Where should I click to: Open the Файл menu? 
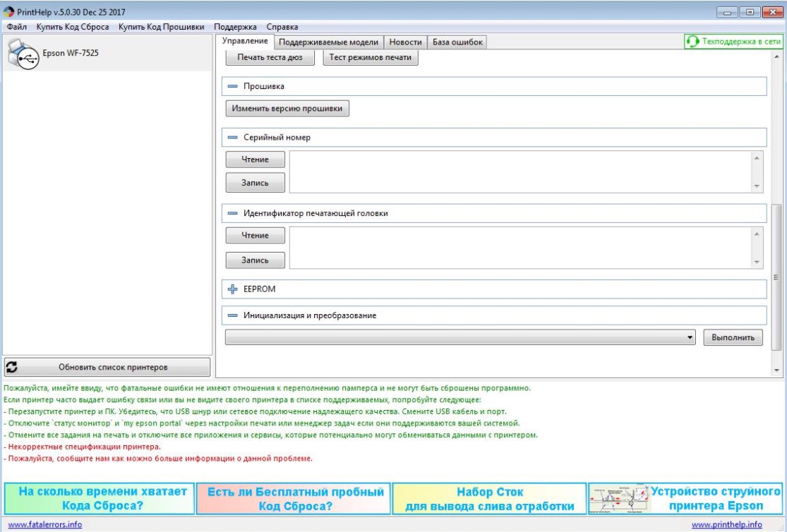[x=16, y=27]
